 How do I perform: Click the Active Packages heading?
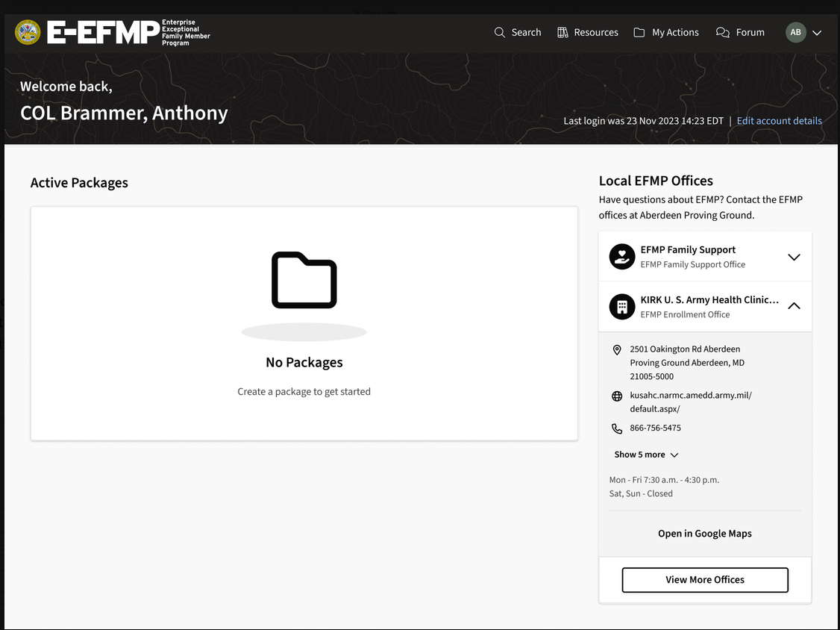(x=79, y=183)
